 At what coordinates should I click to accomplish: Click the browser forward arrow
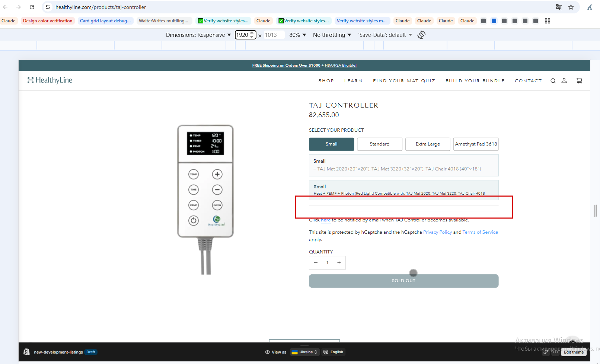19,7
